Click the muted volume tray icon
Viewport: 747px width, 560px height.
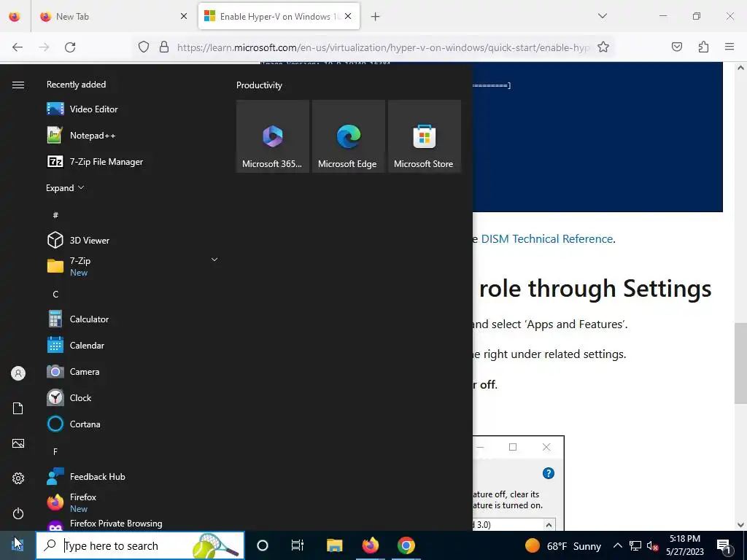click(x=652, y=545)
